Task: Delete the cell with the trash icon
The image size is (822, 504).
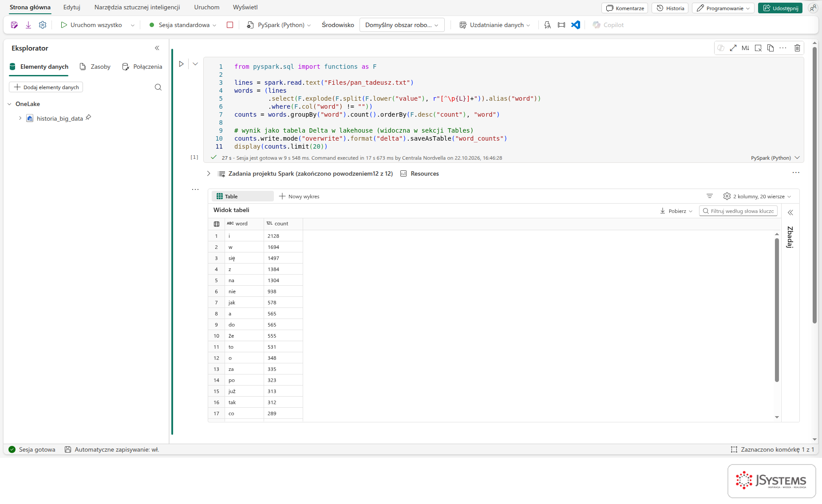Action: click(797, 48)
